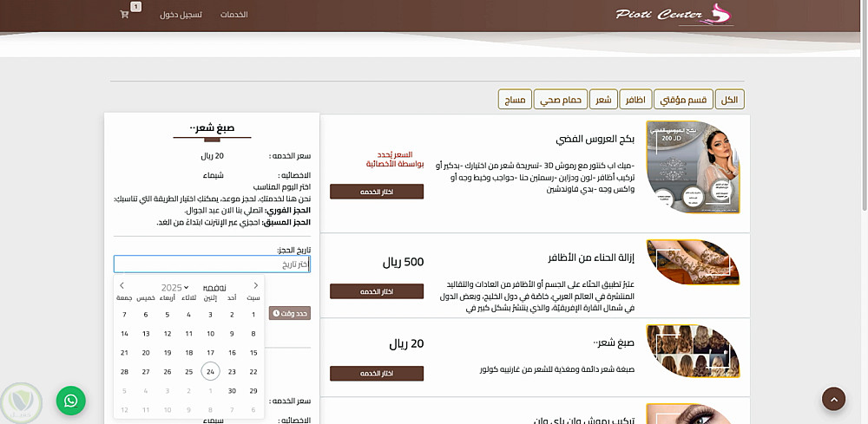Click the scroll-to-top arrow button
868x424 pixels.
click(x=833, y=399)
